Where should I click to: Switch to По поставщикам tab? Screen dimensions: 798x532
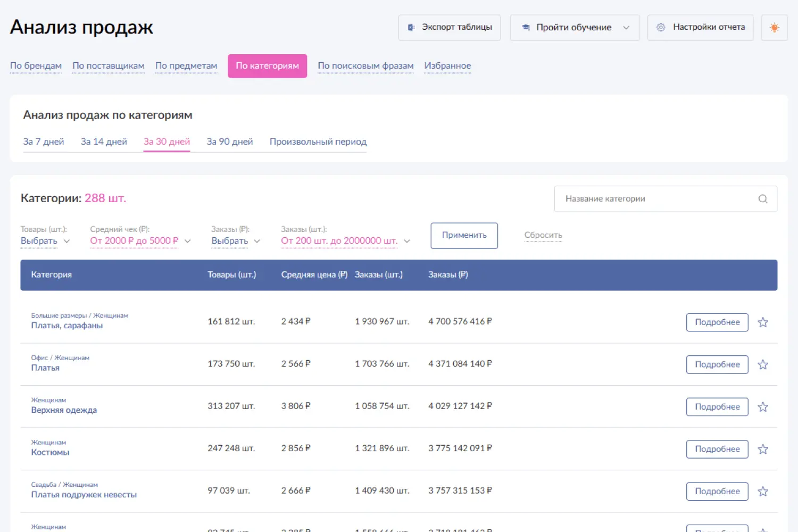(109, 66)
